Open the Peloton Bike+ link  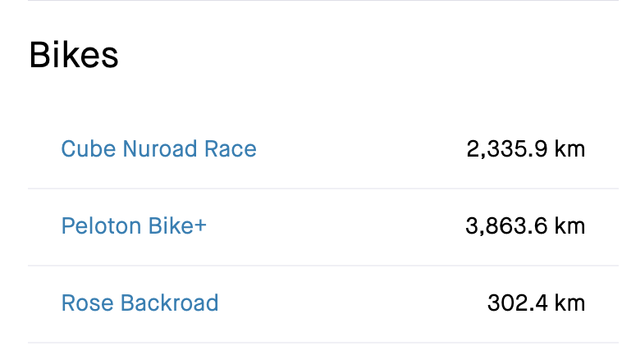(x=134, y=226)
